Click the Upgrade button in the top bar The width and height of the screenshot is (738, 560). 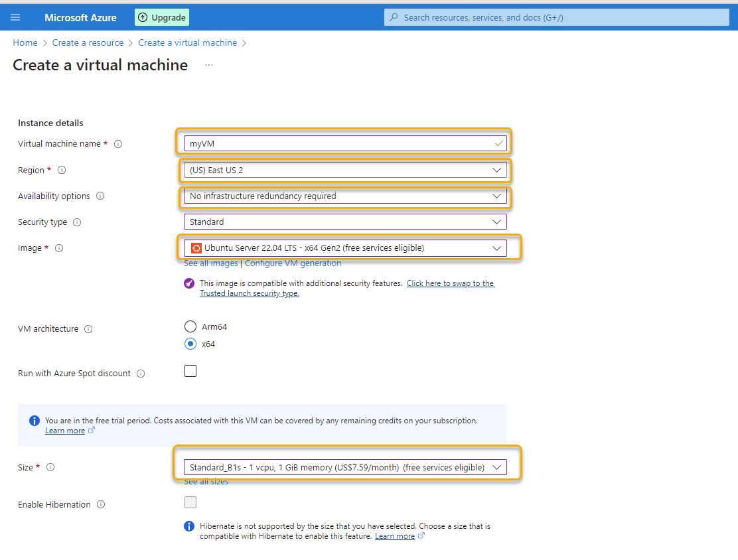click(x=161, y=17)
